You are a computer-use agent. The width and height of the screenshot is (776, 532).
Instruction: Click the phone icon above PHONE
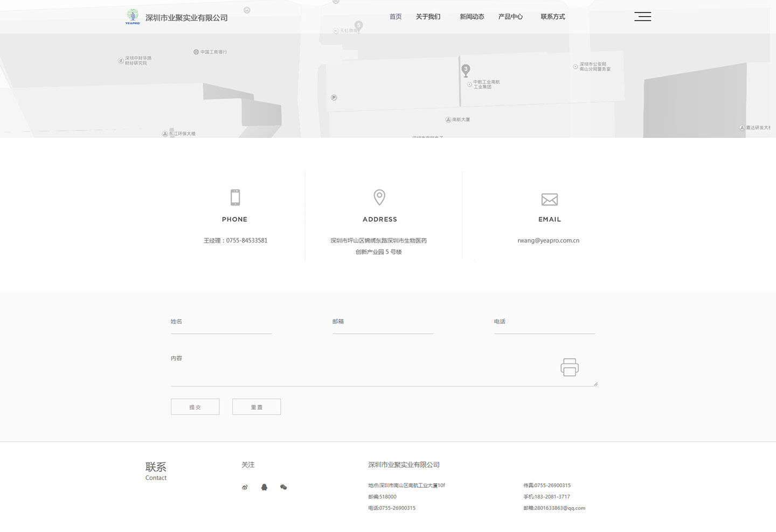click(x=235, y=197)
